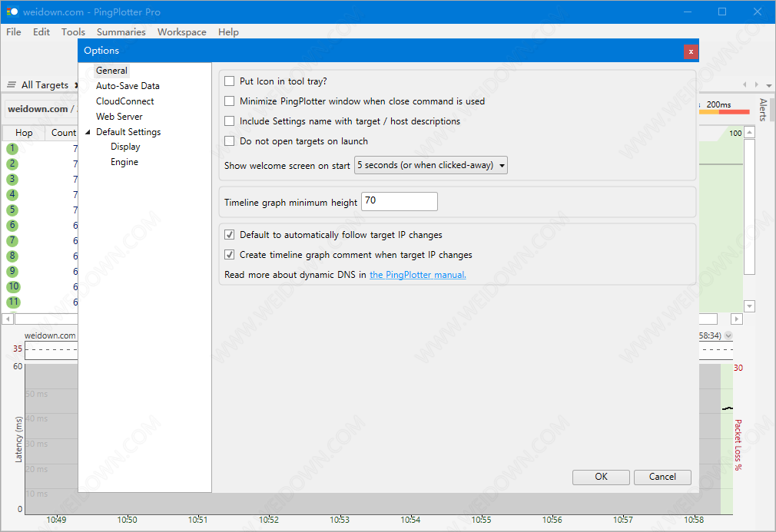Image resolution: width=776 pixels, height=532 pixels.
Task: Click the Cancel button
Action: coord(662,477)
